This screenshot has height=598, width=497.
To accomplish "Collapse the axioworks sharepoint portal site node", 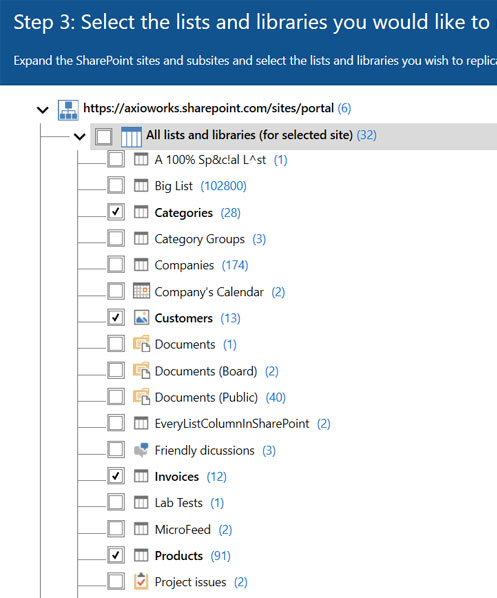I will [43, 110].
